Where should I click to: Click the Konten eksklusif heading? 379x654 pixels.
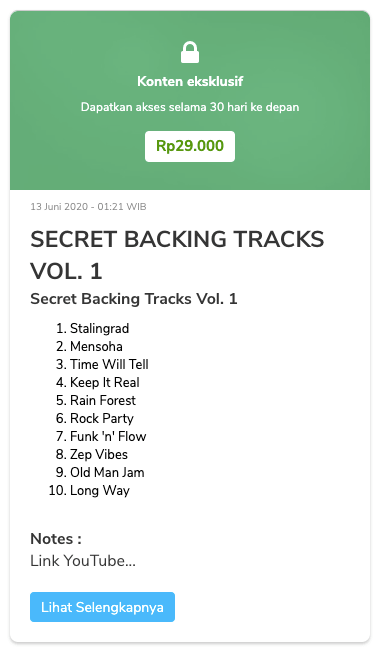click(190, 81)
